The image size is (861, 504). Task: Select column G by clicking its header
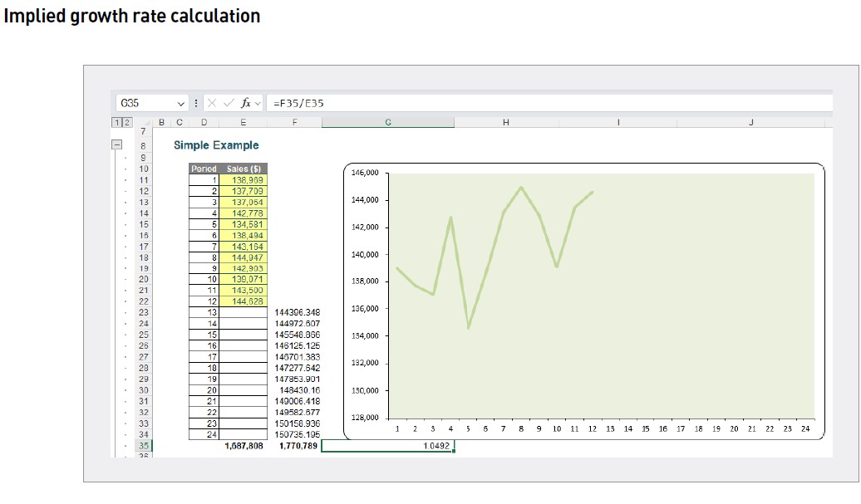click(x=388, y=122)
